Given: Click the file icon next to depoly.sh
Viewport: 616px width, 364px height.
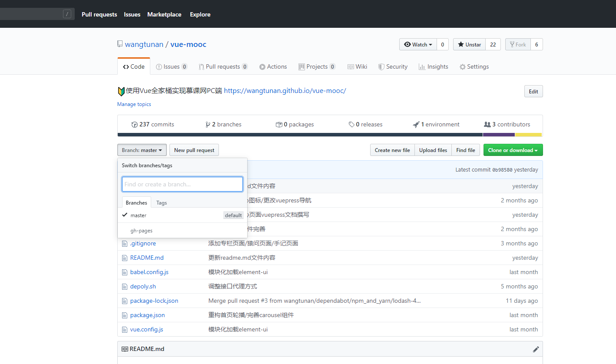Looking at the screenshot, I should (124, 287).
